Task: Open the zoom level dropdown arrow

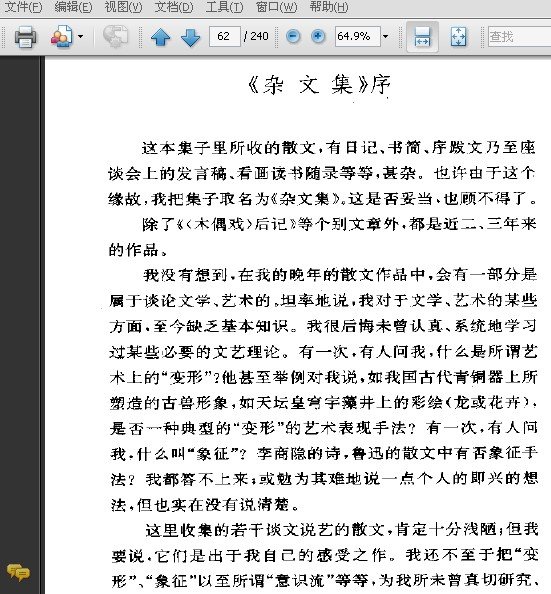Action: coord(385,36)
